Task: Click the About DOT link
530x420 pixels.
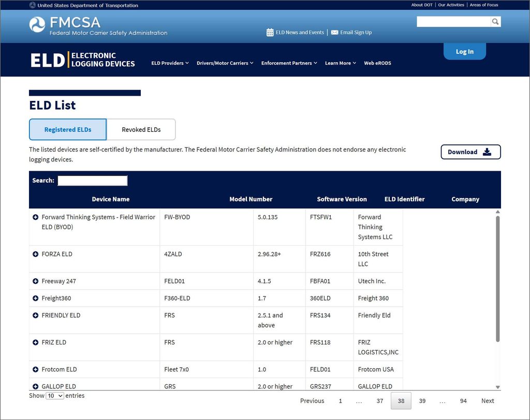Action: (422, 5)
